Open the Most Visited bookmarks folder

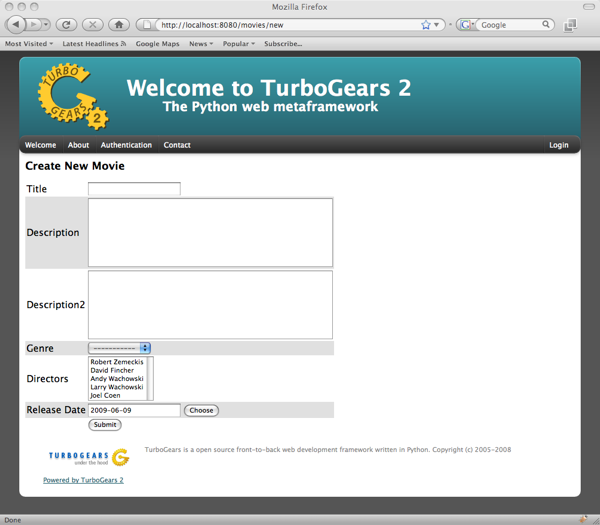[x=29, y=44]
